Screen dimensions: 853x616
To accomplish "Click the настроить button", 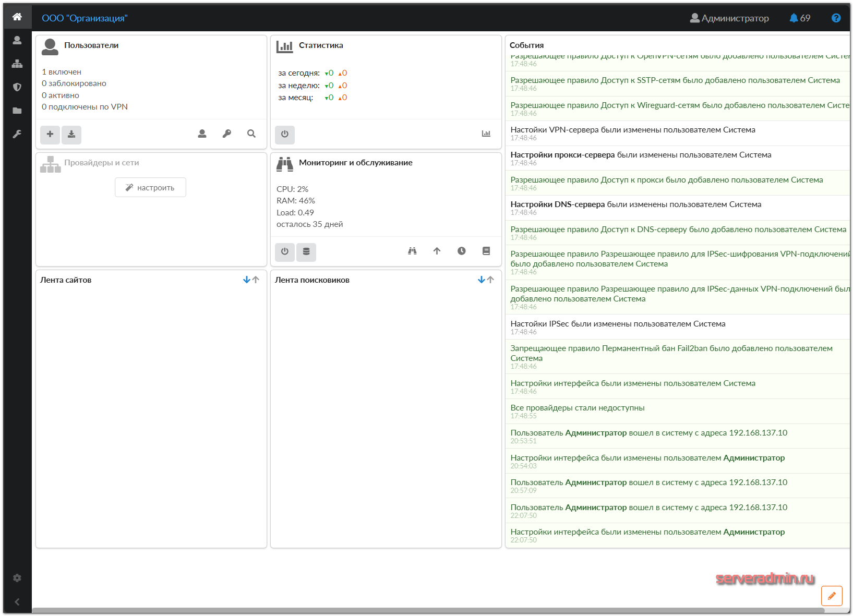I will tap(150, 188).
